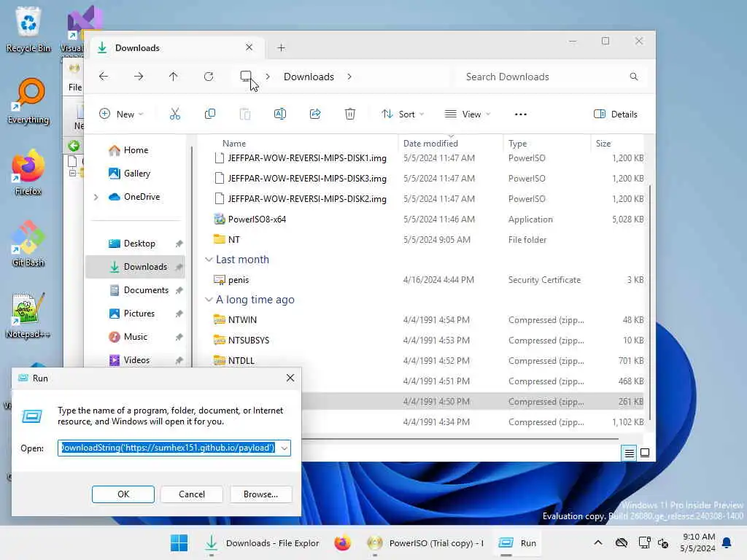Click the This PC monitor icon in address bar
Image resolution: width=747 pixels, height=560 pixels.
click(x=246, y=76)
